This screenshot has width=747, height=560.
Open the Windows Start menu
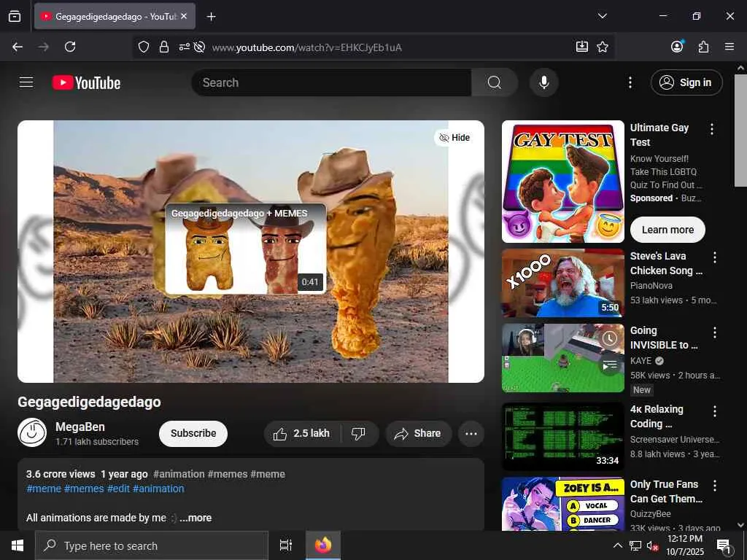(18, 545)
